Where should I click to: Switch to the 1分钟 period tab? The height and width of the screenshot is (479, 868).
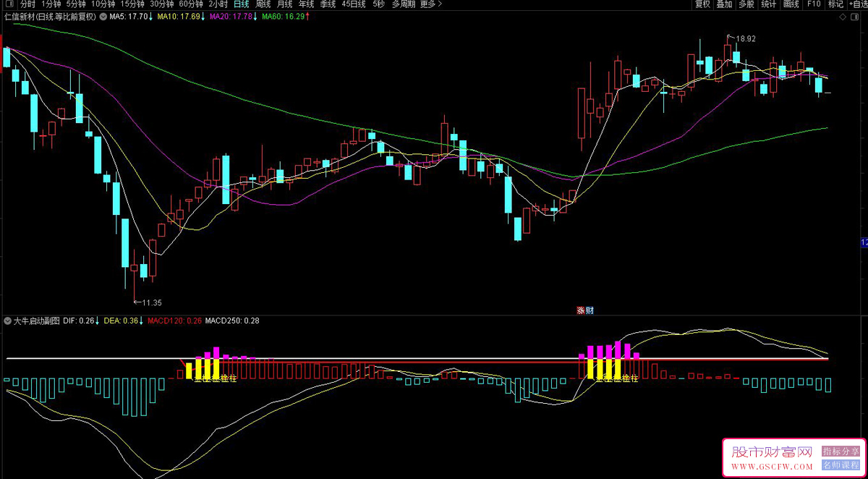pyautogui.click(x=52, y=4)
